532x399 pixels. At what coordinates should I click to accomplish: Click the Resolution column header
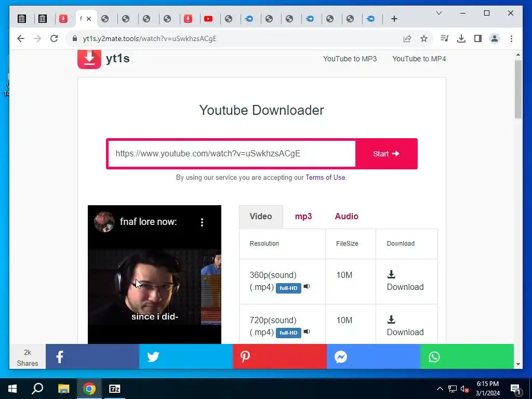point(264,244)
